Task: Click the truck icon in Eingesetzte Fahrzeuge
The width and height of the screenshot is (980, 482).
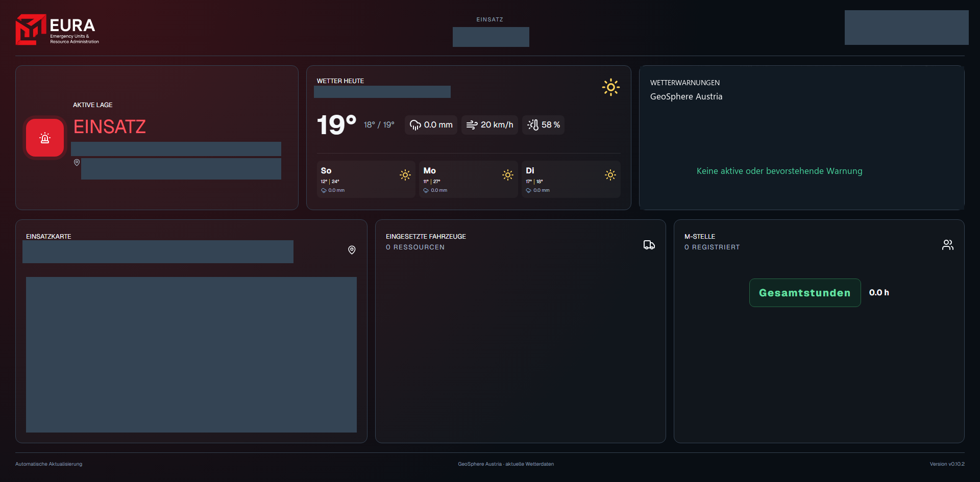Action: [649, 245]
